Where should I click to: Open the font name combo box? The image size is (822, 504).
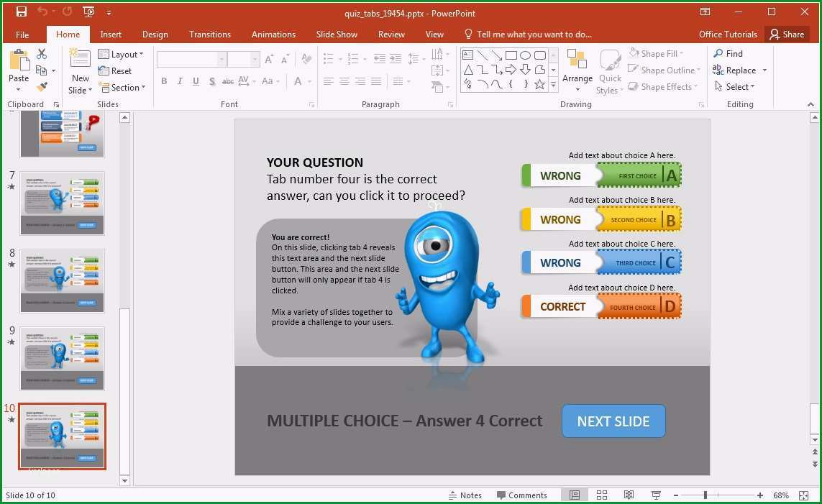[x=191, y=59]
